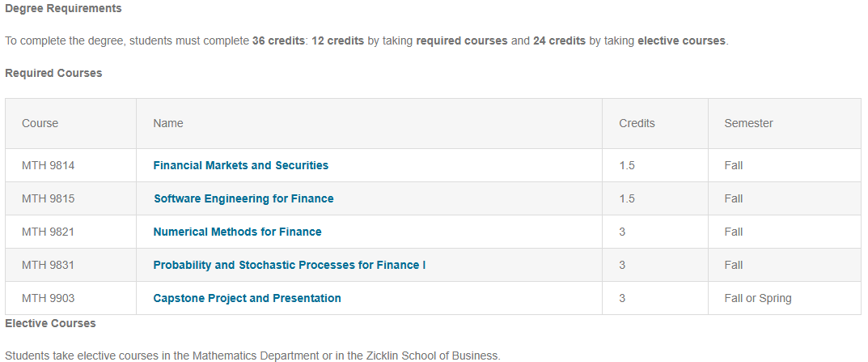868x362 pixels.
Task: Open the Software Engineering for Finance course
Action: (x=243, y=198)
